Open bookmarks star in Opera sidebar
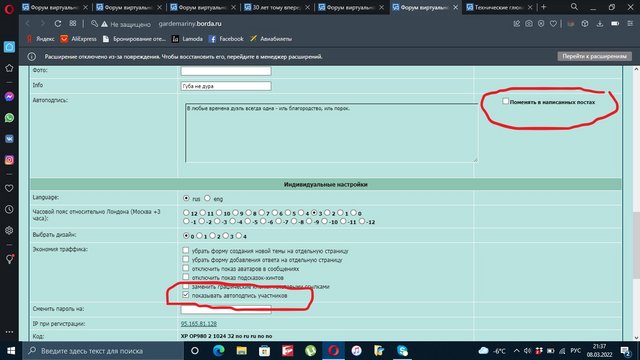640x360 pixels. (x=9, y=68)
